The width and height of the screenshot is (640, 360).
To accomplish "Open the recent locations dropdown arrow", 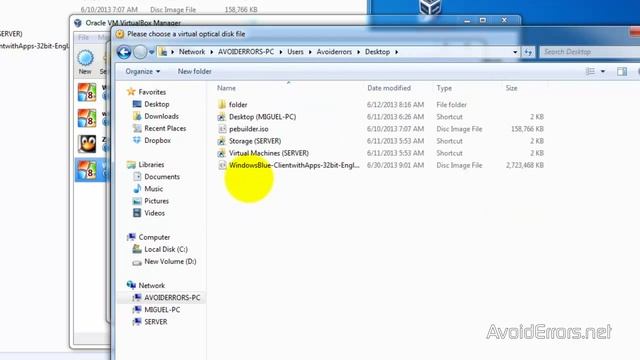I will [x=151, y=52].
